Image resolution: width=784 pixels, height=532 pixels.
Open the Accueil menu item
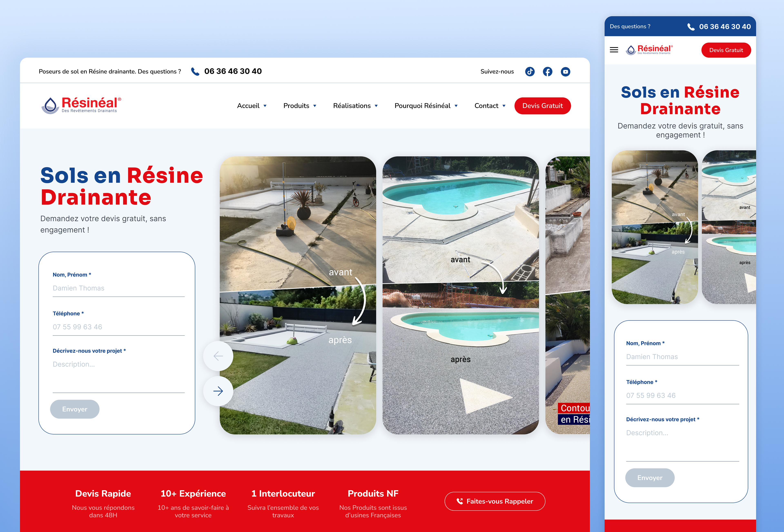pos(248,106)
